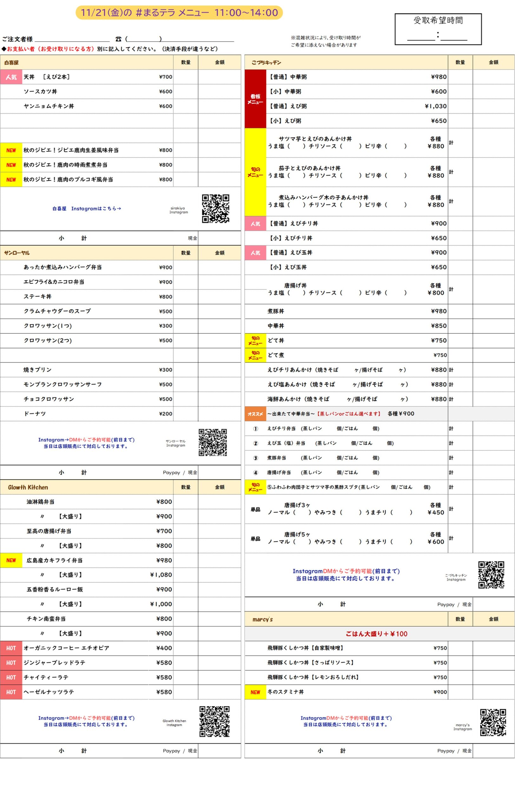Screen dimensions: 515x812
Task: Click the 白喜屋 Instagram QR code
Action: pyautogui.click(x=215, y=208)
